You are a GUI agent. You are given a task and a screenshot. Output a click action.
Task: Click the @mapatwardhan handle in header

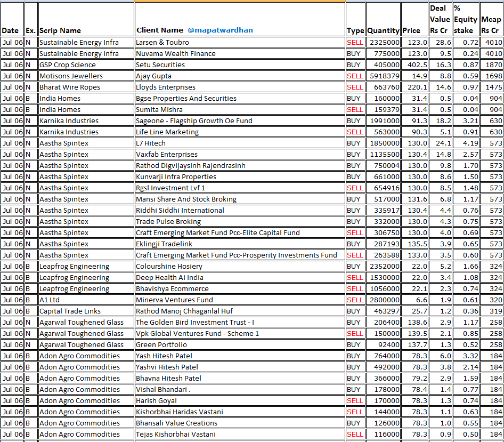220,30
